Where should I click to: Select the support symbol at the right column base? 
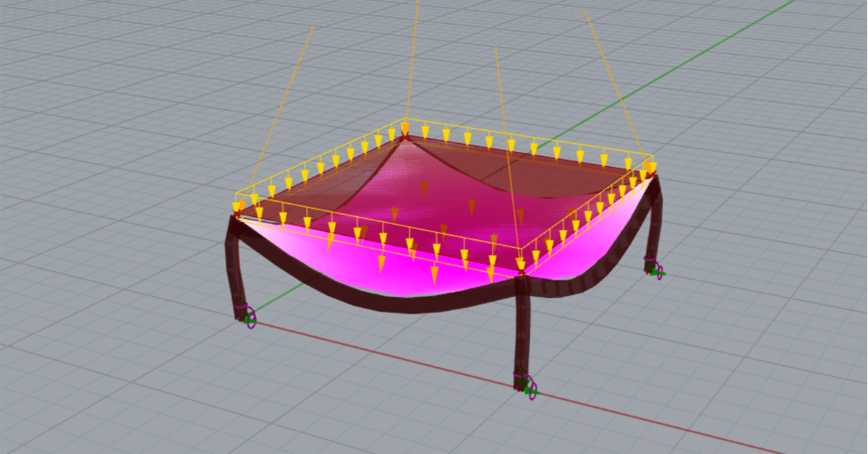[x=654, y=268]
